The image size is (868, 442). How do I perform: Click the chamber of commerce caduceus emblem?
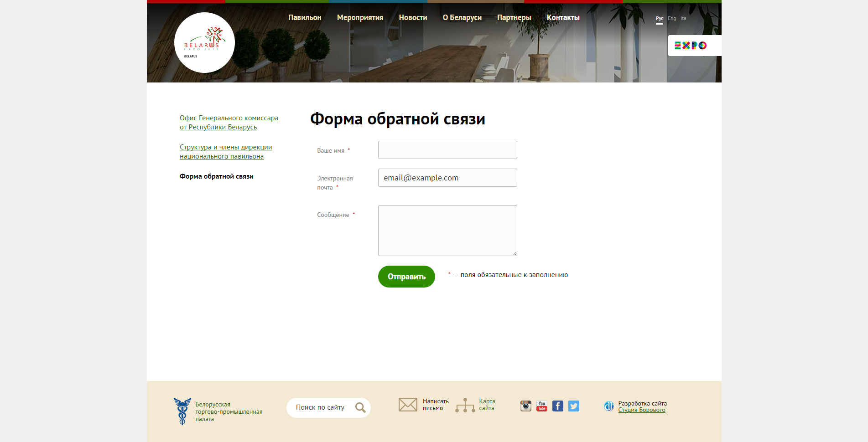point(182,411)
